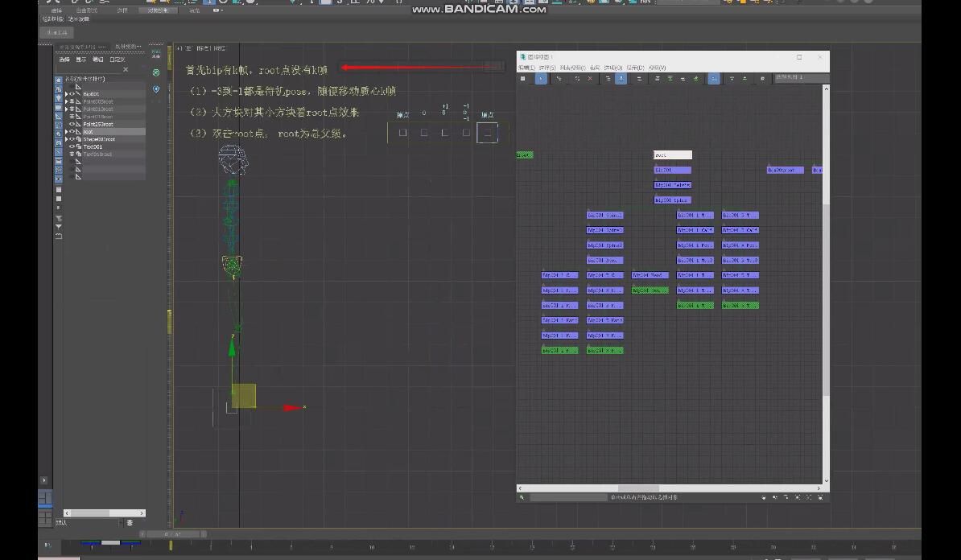Hide Shape001root using its eye icon
Viewport: 961px width, 560px height.
coord(72,139)
